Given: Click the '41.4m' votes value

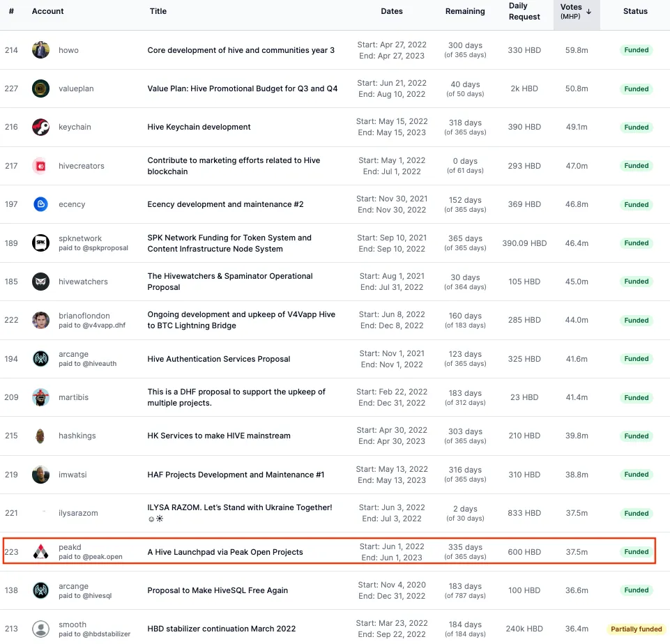Looking at the screenshot, I should pyautogui.click(x=577, y=397).
